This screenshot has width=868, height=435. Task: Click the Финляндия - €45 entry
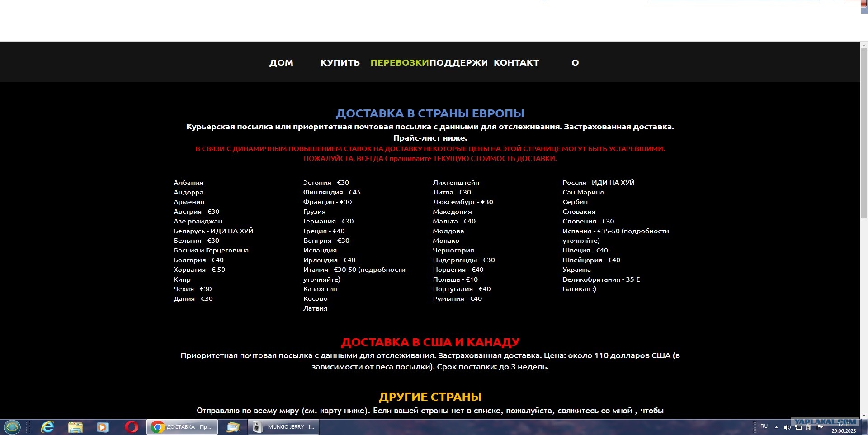[x=332, y=192]
